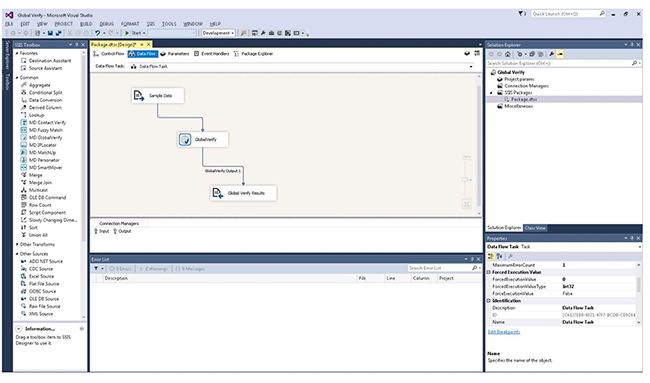The width and height of the screenshot is (650, 383).
Task: Toggle the Warnings filter in Error List
Action: point(154,269)
